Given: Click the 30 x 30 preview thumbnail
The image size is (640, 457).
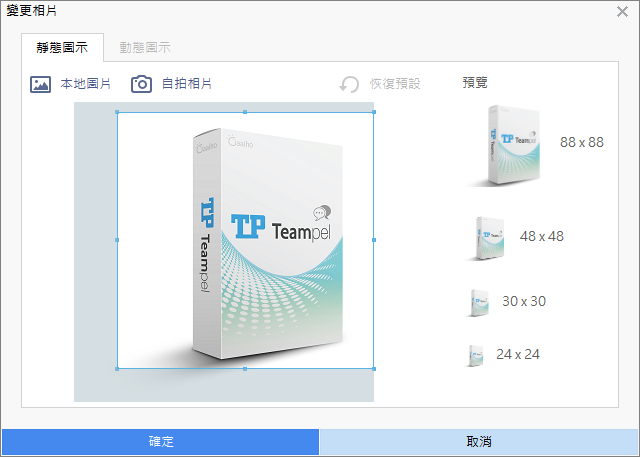Looking at the screenshot, I should (x=478, y=303).
